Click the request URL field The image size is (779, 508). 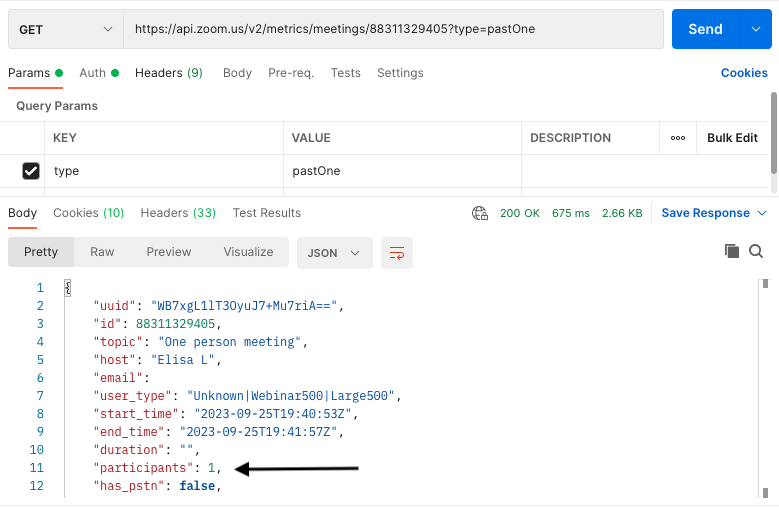[393, 29]
